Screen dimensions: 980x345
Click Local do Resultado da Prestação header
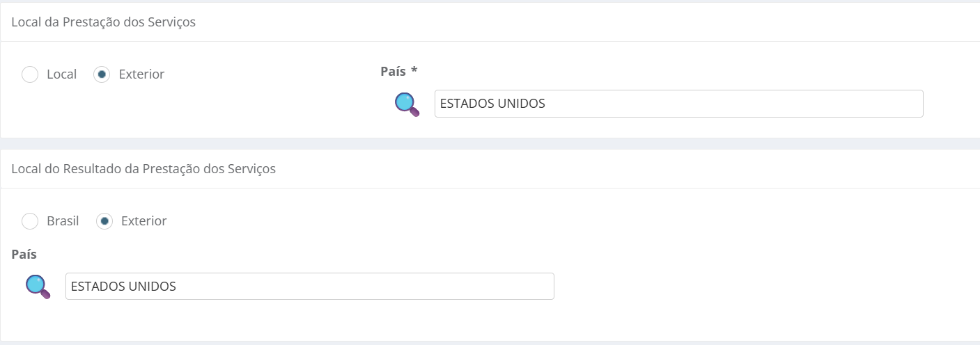[143, 169]
